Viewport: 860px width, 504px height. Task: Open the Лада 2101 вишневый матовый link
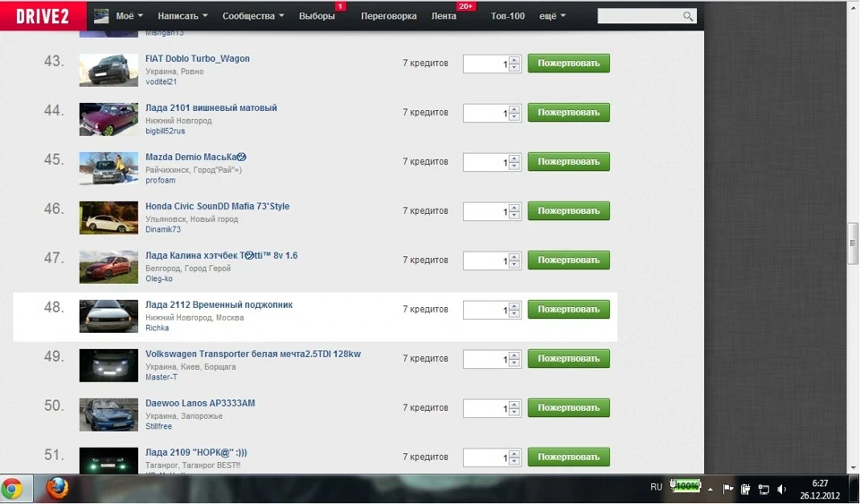[x=211, y=108]
